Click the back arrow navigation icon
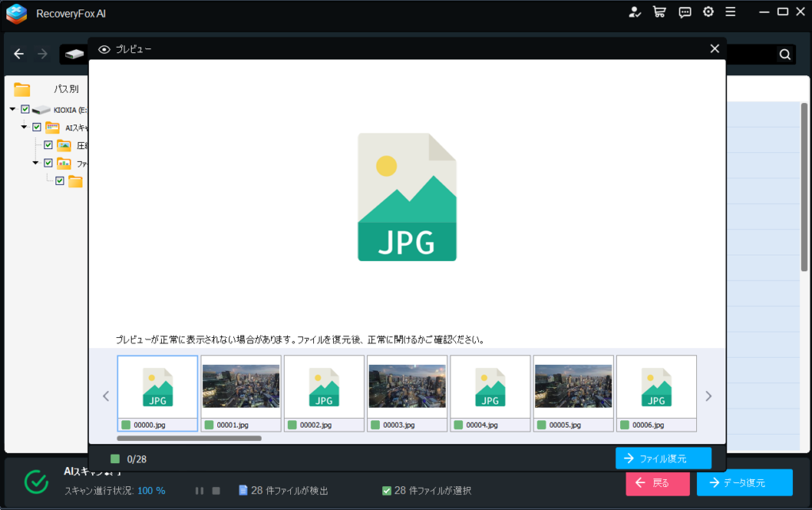This screenshot has height=510, width=812. (x=19, y=54)
